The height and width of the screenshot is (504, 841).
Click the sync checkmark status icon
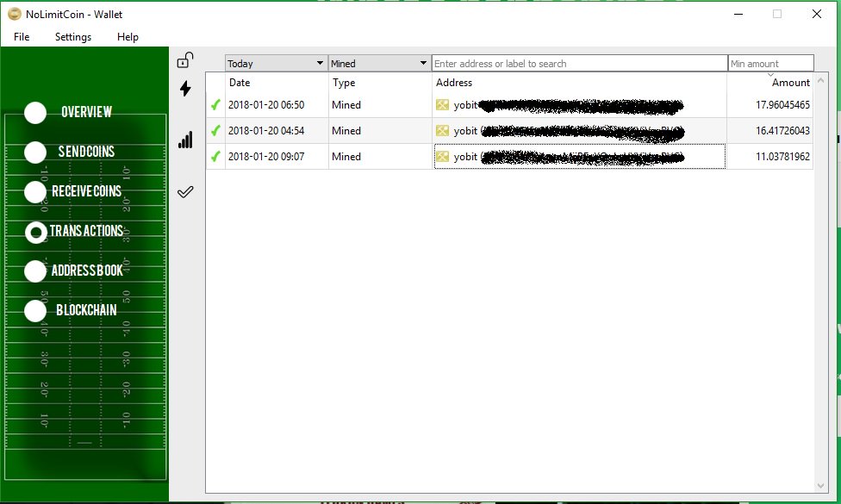point(185,191)
